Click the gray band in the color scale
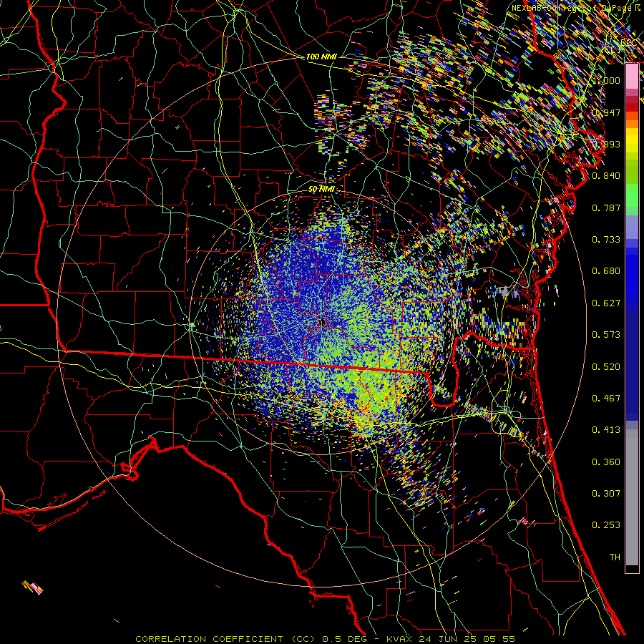Viewport: 644px width, 644px height. (x=632, y=497)
